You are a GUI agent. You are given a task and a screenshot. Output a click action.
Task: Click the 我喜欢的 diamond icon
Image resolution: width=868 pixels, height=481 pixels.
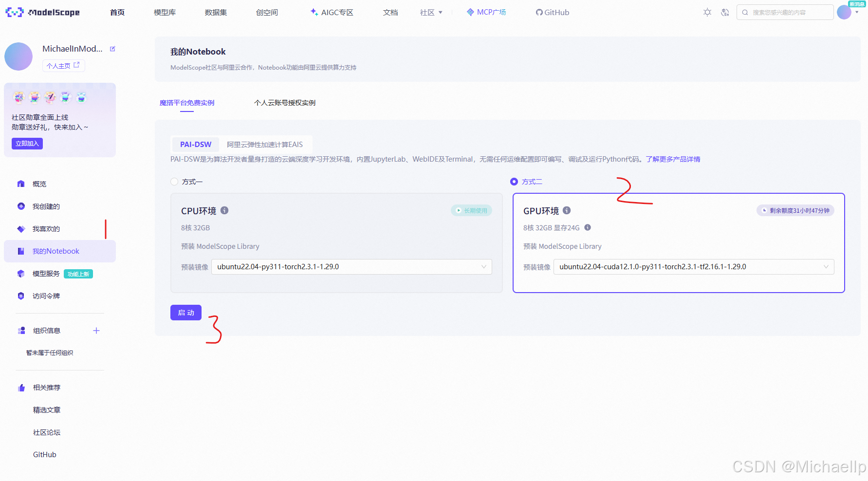click(21, 229)
